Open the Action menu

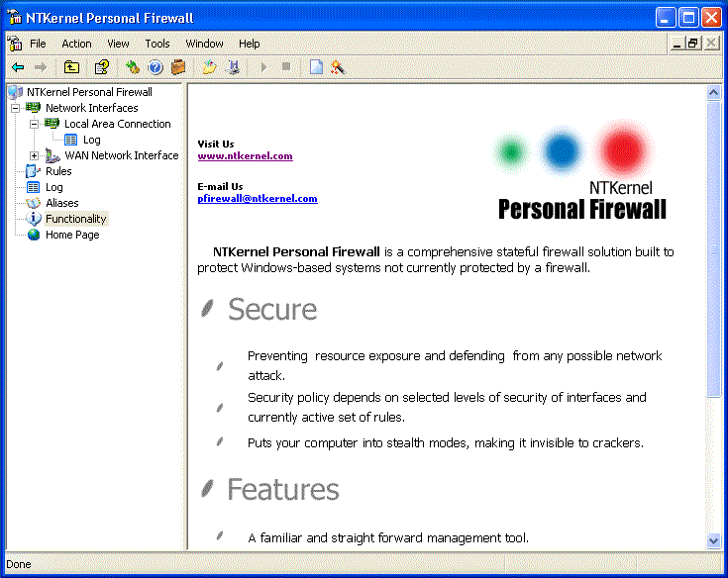click(76, 44)
